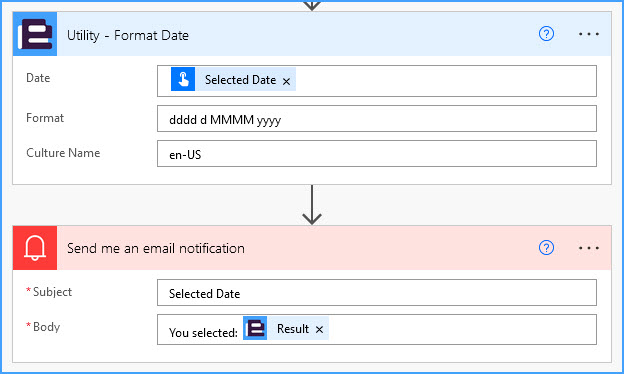Click the Format field with dddd d MMMM yyyy
The height and width of the screenshot is (374, 624).
376,119
